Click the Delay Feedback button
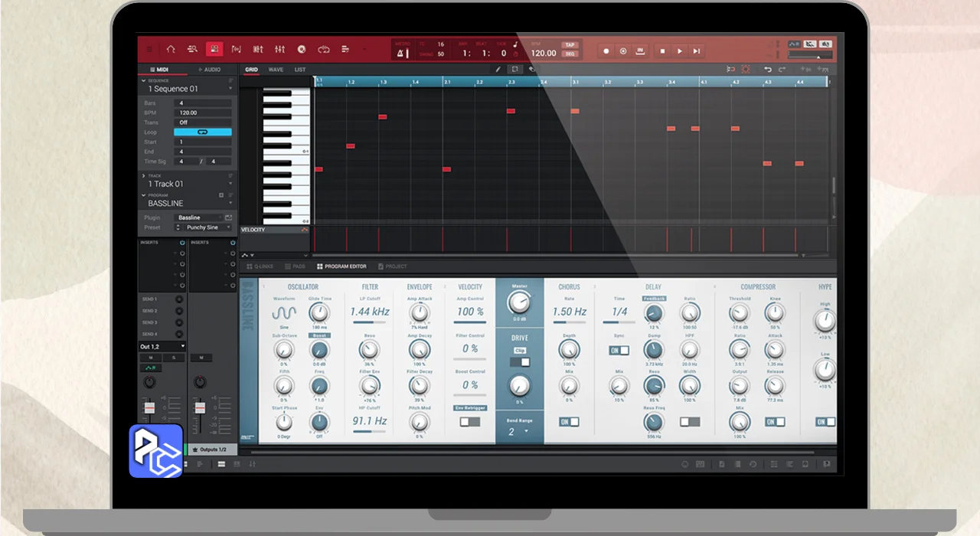 coord(653,299)
